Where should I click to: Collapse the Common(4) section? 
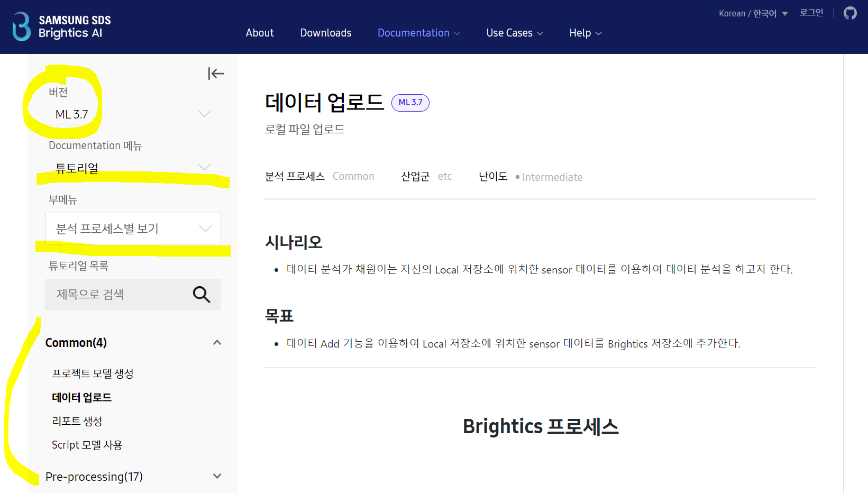[x=133, y=343]
